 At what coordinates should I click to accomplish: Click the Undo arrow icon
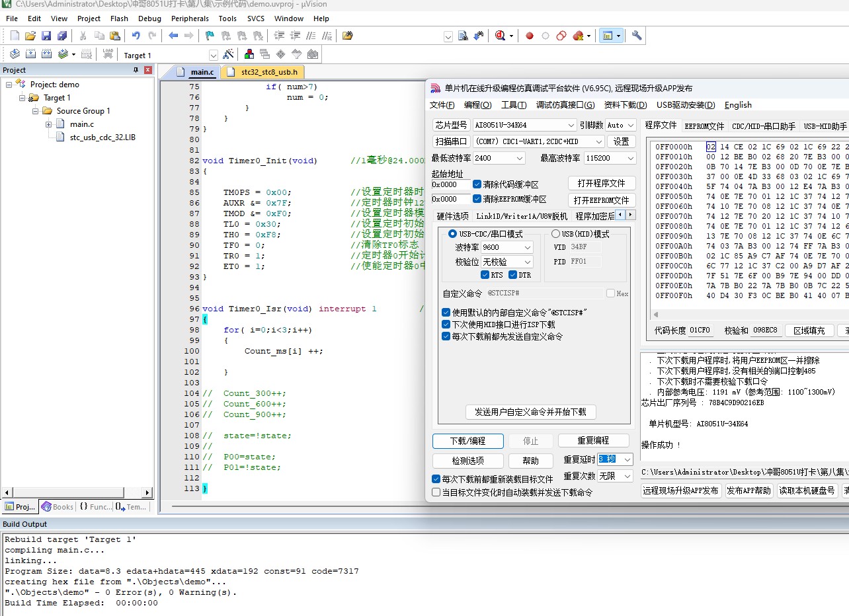pyautogui.click(x=136, y=36)
